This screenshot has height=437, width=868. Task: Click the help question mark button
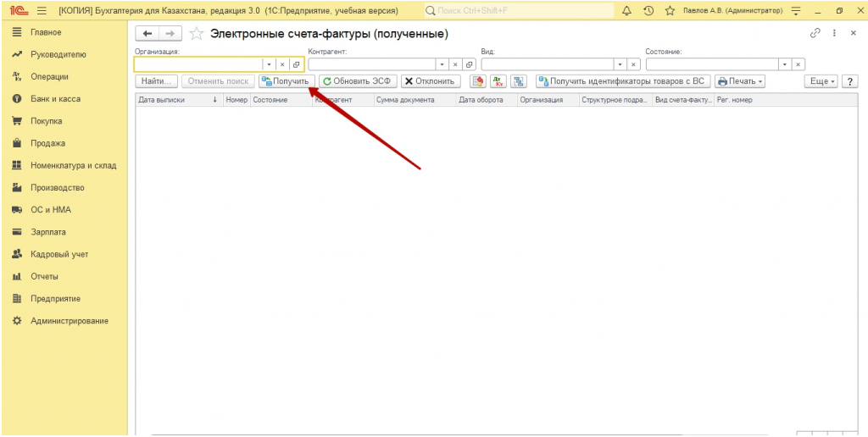click(x=848, y=81)
